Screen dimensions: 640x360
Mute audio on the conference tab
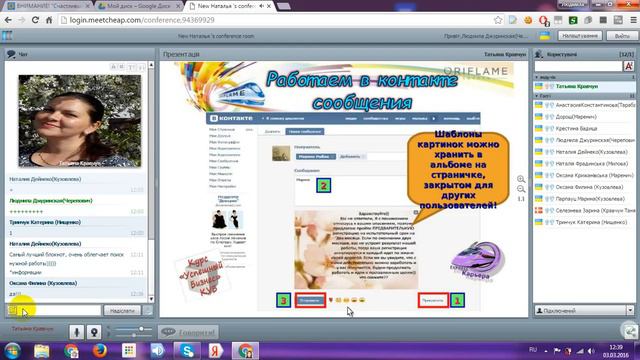262,6
